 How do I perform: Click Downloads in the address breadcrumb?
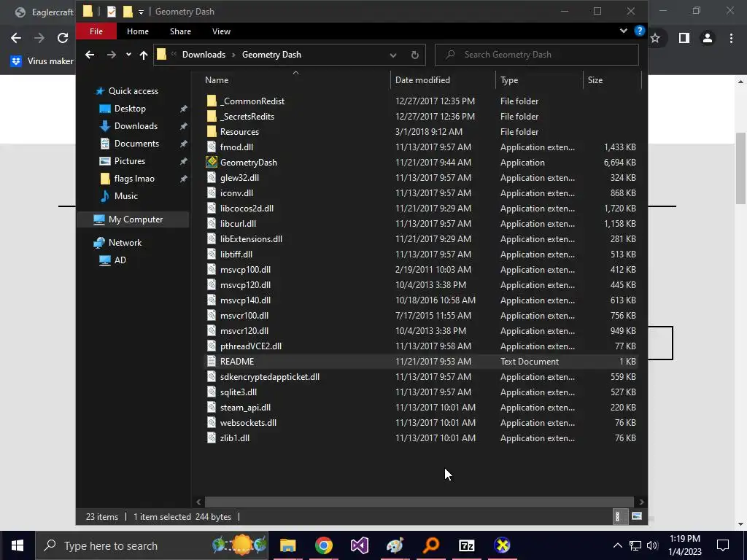[204, 54]
